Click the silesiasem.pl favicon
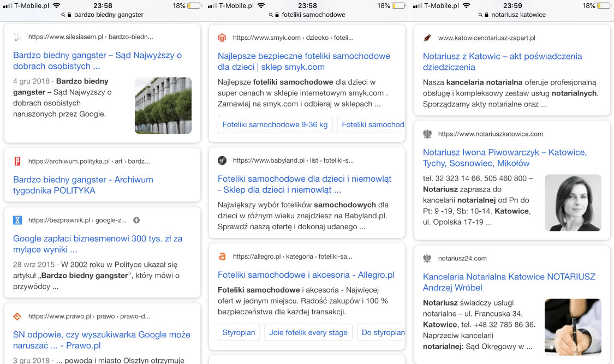Image resolution: width=614 pixels, height=364 pixels. click(x=17, y=37)
